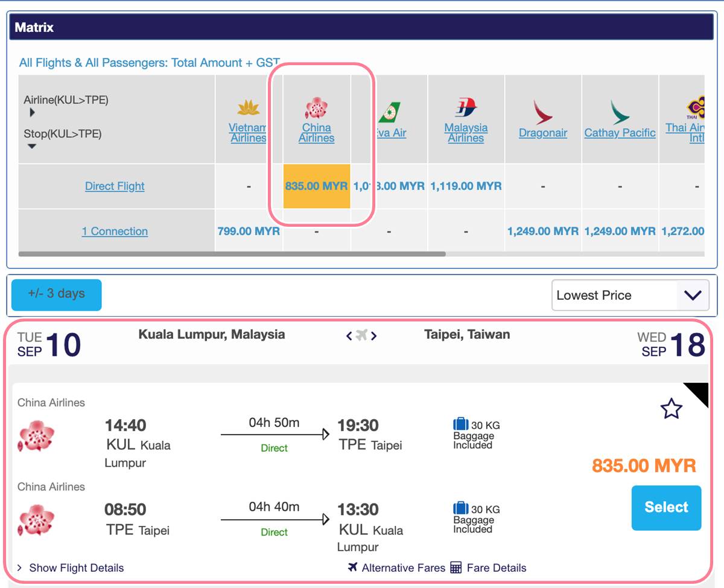
Task: Click the plane icon between route cities
Action: (x=361, y=335)
